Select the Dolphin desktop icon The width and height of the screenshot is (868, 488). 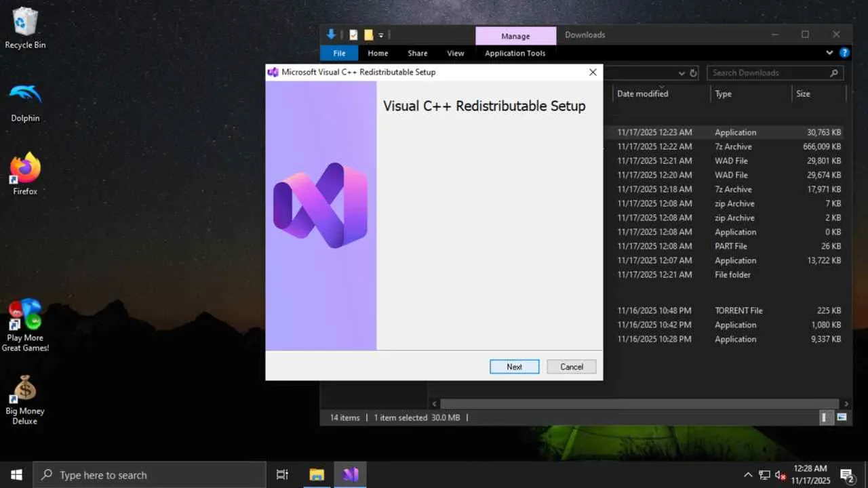point(25,102)
